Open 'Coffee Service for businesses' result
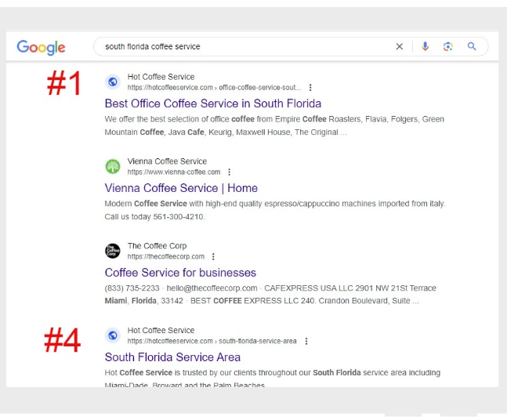The image size is (507, 420). coord(180,273)
